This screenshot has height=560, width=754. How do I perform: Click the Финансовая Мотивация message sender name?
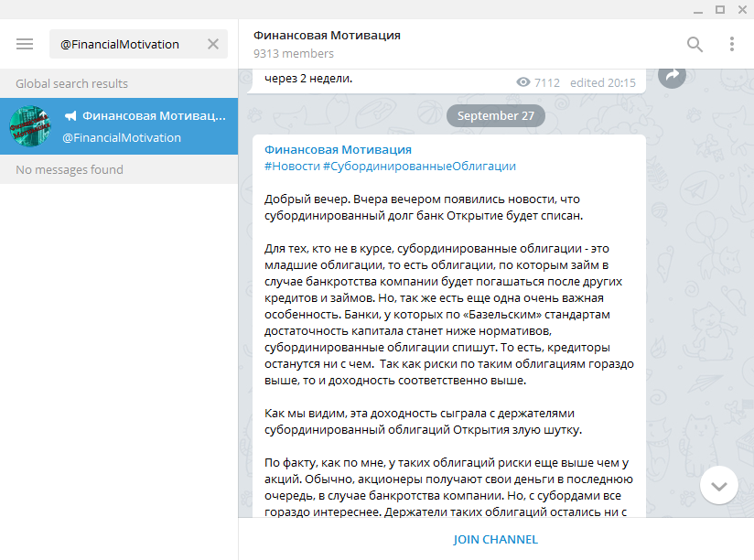pyautogui.click(x=338, y=149)
